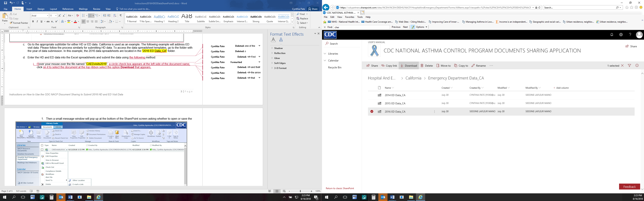The image size is (644, 201).
Task: Open the References ribbon tab
Action: (68, 9)
